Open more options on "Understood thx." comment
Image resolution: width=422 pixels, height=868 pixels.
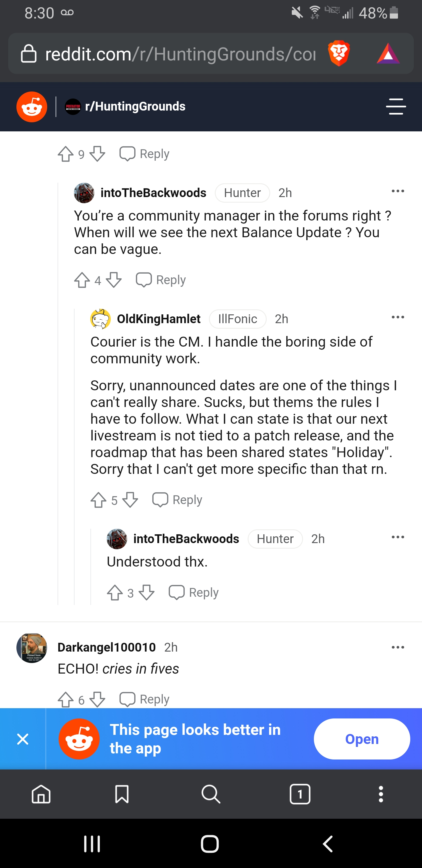coord(398,537)
